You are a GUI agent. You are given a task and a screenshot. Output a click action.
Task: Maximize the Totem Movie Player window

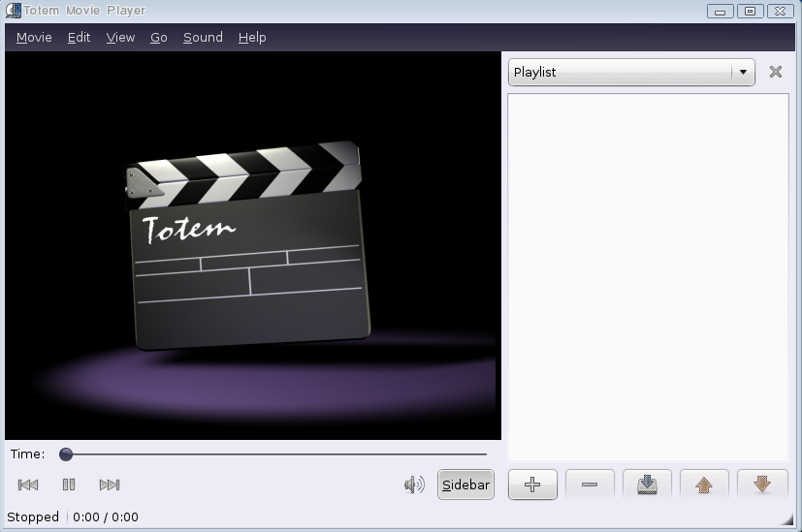[x=750, y=11]
